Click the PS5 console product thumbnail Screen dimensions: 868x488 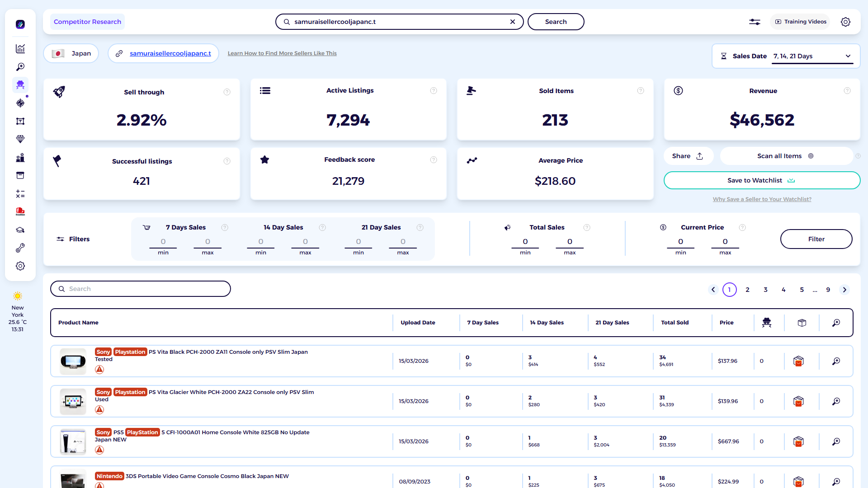[x=73, y=441]
